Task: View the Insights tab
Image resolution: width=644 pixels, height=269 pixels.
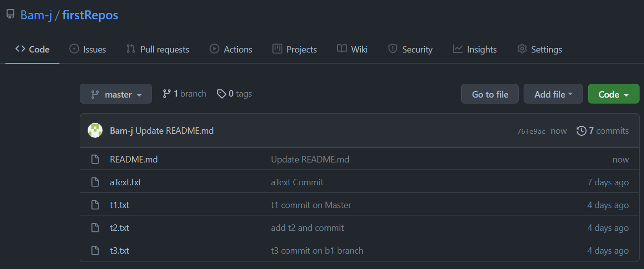Action: 475,49
